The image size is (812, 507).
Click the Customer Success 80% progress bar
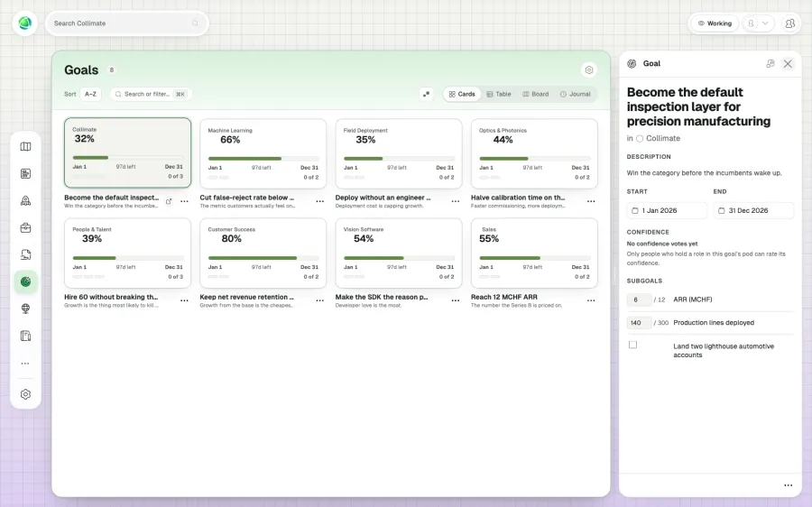pos(263,258)
